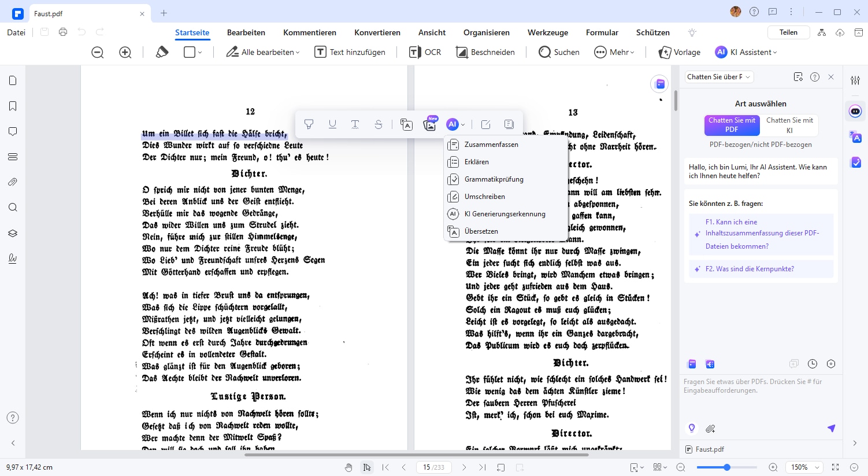Open the thumbnails panel in left sidebar

pos(13,81)
